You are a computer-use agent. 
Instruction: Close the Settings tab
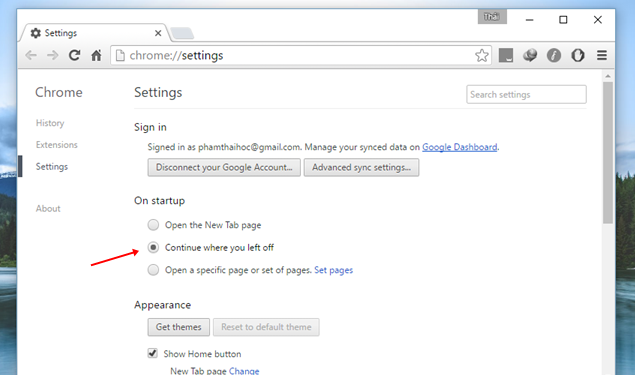[x=158, y=33]
